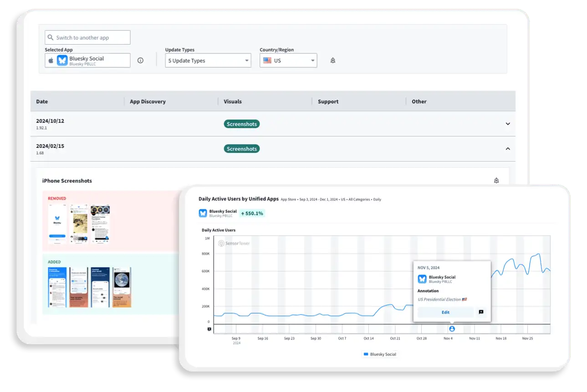Screen dimensions: 587x392
Task: Click the add-annotation flag icon beside Edit
Action: tap(481, 312)
